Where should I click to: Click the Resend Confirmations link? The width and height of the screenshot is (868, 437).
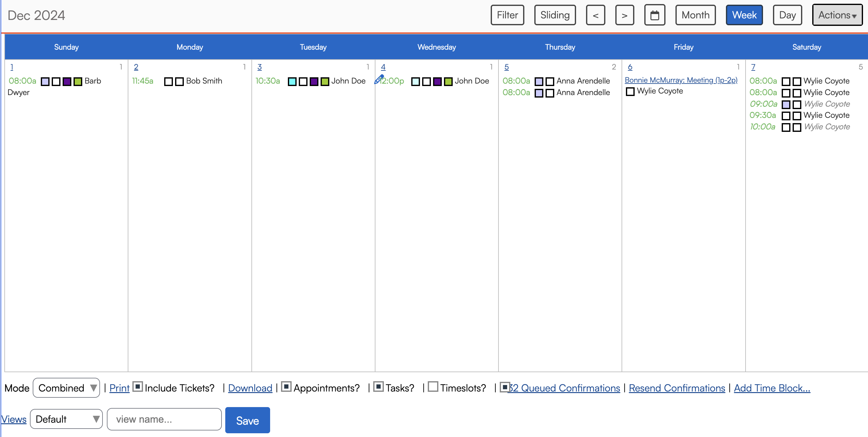pos(677,388)
